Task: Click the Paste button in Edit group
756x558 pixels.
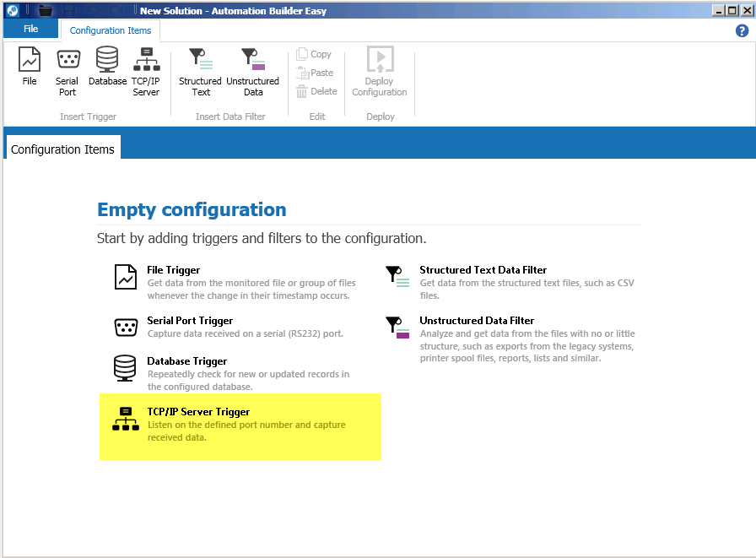Action: click(315, 73)
